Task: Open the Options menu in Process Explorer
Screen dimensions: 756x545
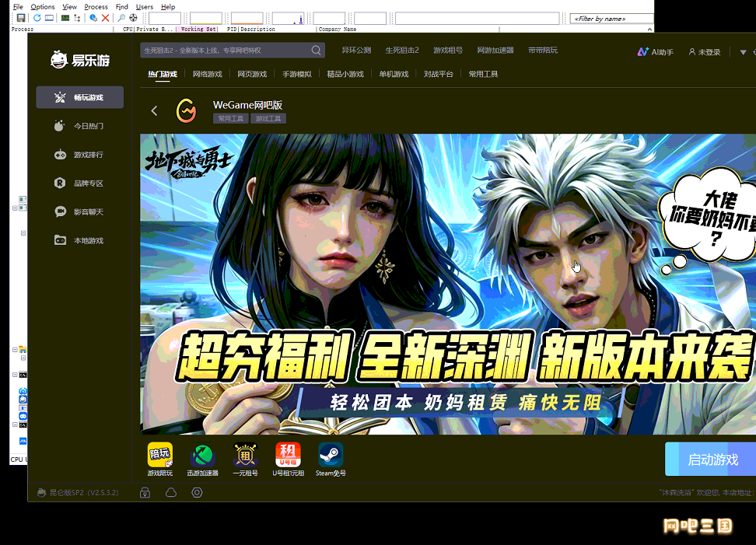Action: click(x=43, y=7)
